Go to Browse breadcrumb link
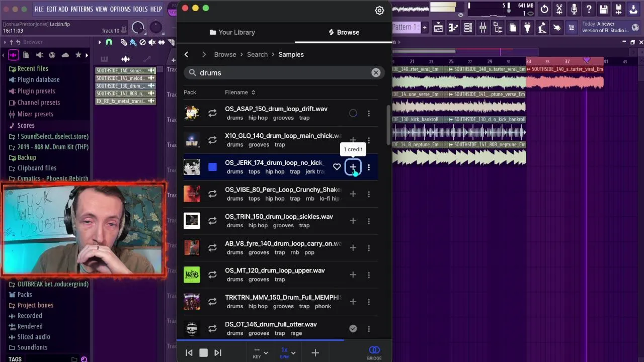This screenshot has width=644, height=362. click(225, 54)
